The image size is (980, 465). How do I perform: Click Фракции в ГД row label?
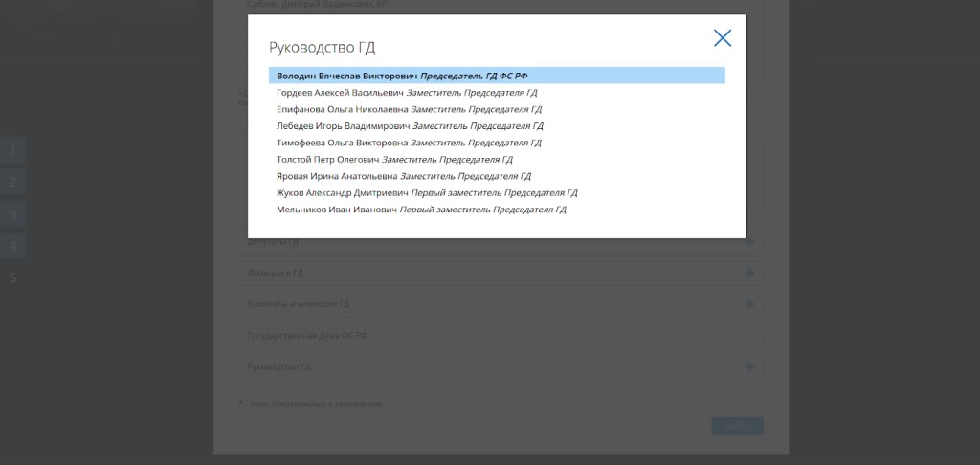point(275,273)
